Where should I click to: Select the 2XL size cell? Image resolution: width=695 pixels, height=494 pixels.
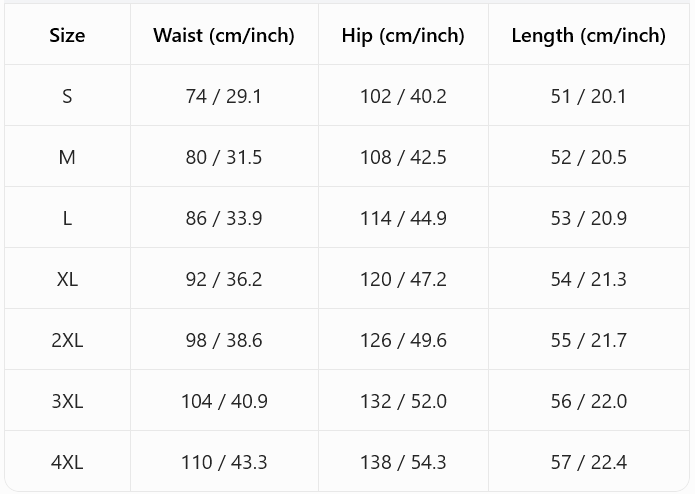67,340
